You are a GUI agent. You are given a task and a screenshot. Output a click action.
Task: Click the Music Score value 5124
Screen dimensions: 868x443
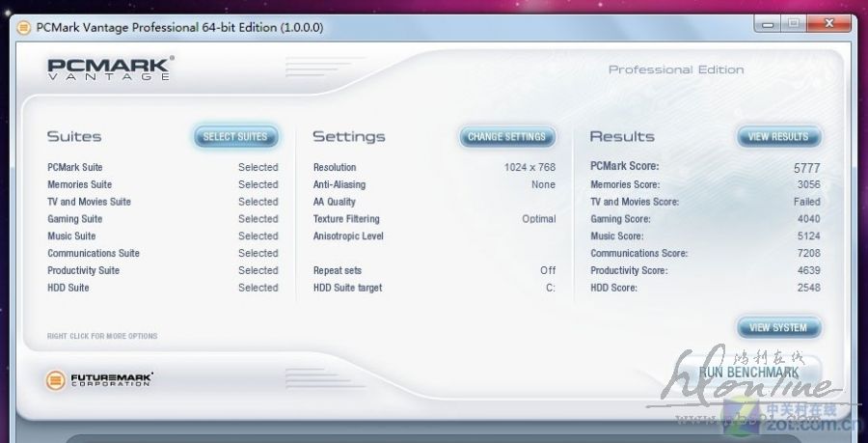coord(809,235)
